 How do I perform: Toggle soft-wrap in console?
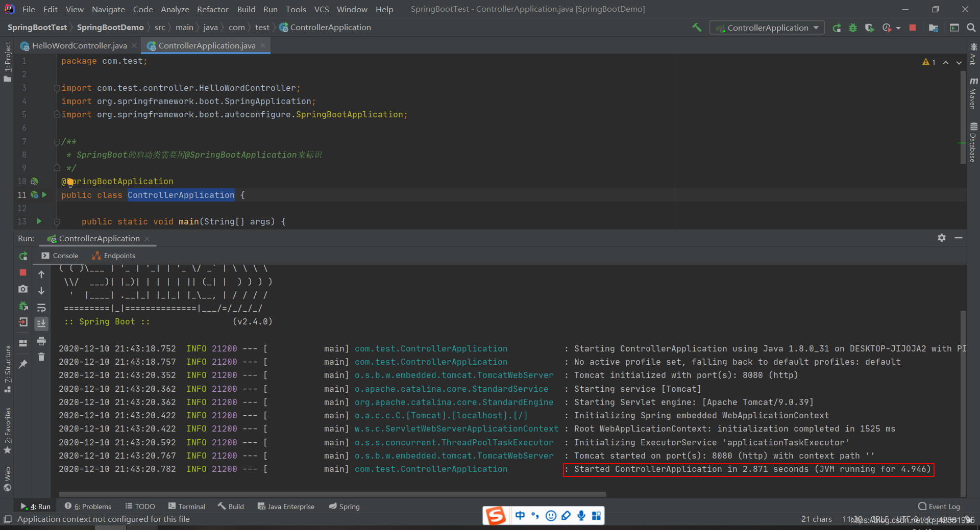(41, 307)
